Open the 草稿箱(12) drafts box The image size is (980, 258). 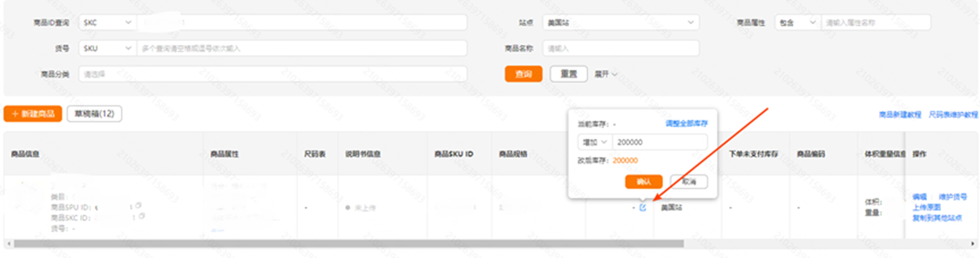[x=94, y=114]
